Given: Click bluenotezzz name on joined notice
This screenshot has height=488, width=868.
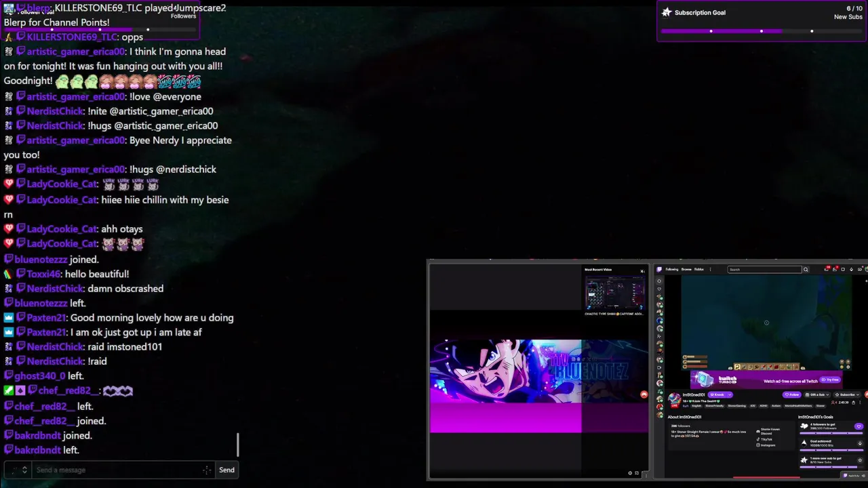Looking at the screenshot, I should [41, 259].
